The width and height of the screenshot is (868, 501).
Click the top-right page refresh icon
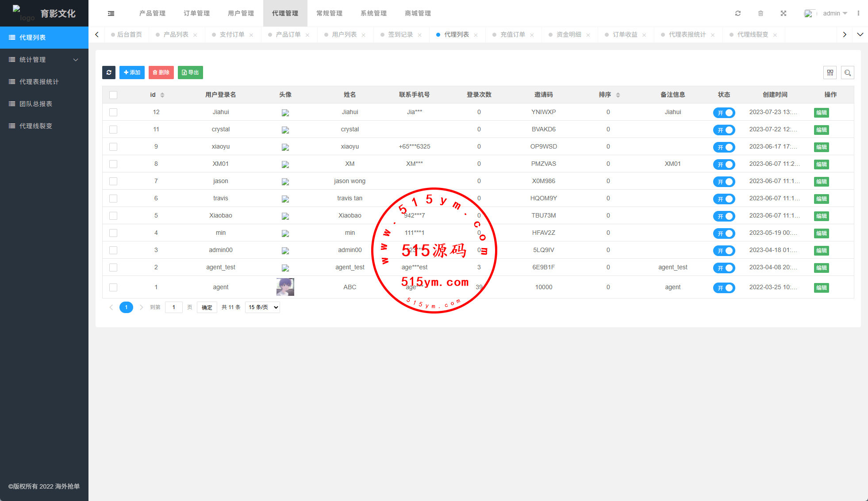pyautogui.click(x=738, y=13)
